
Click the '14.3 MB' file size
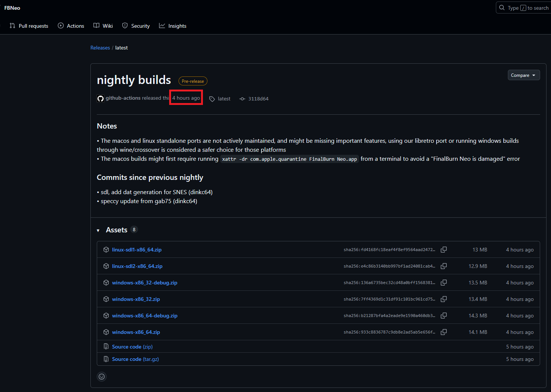(478, 316)
